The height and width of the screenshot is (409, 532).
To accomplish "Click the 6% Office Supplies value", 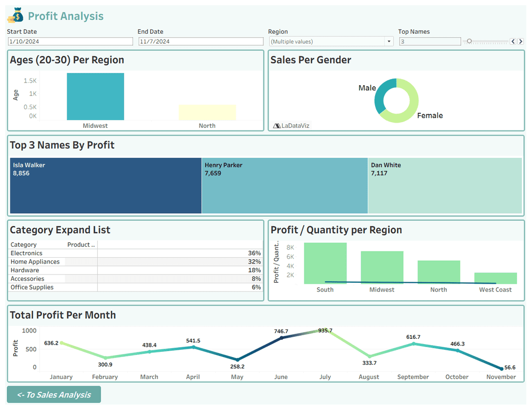I will pyautogui.click(x=256, y=287).
